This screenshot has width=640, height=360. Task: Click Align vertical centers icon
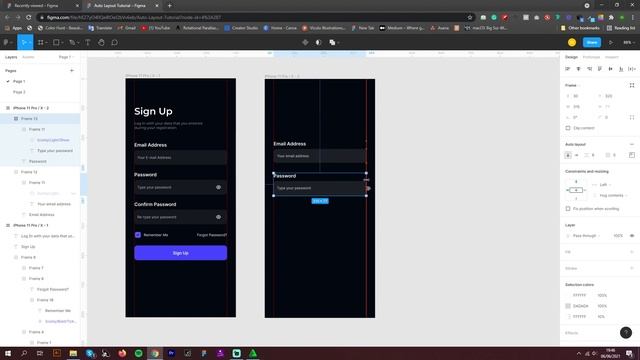[611, 69]
